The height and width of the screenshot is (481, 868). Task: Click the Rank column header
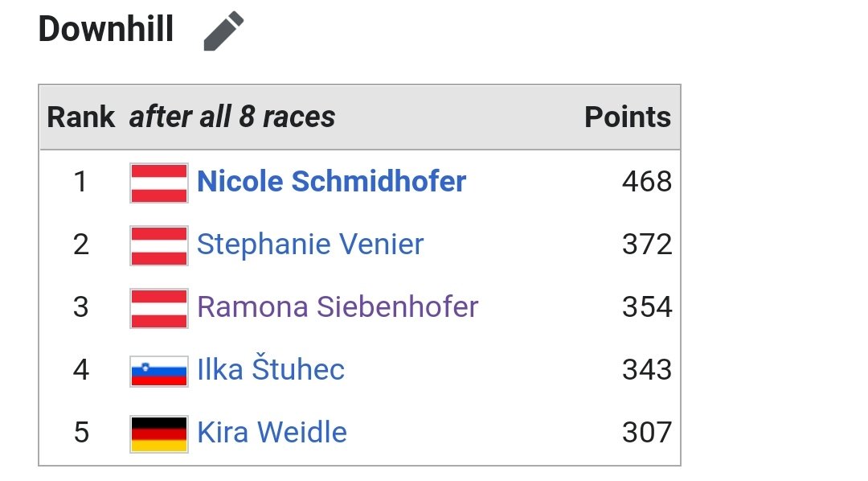81,117
